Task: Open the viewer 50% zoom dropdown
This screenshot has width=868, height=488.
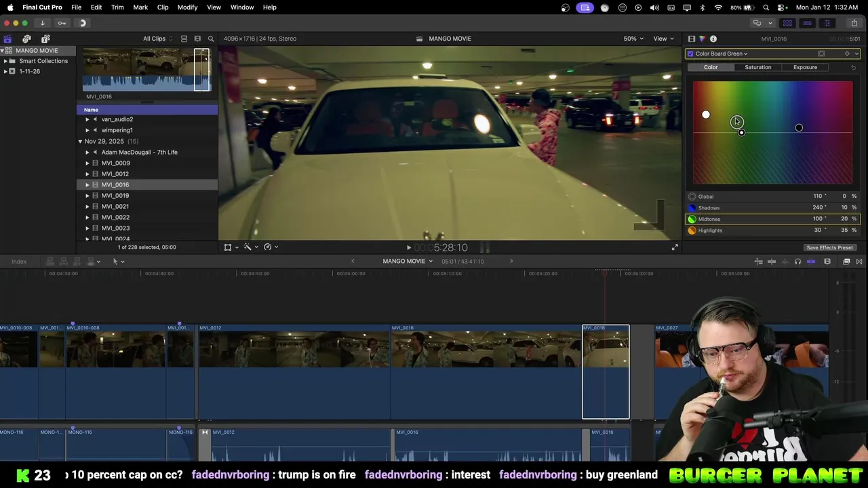Action: [x=633, y=39]
